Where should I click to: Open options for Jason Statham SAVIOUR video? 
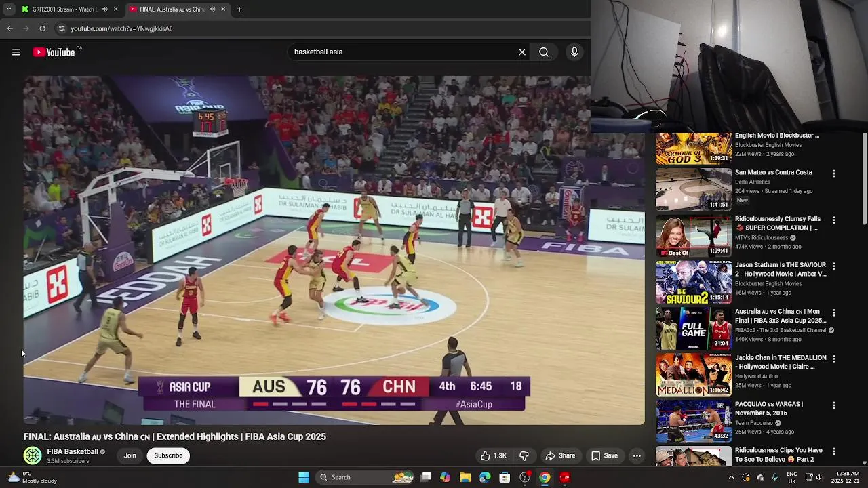coord(834,266)
